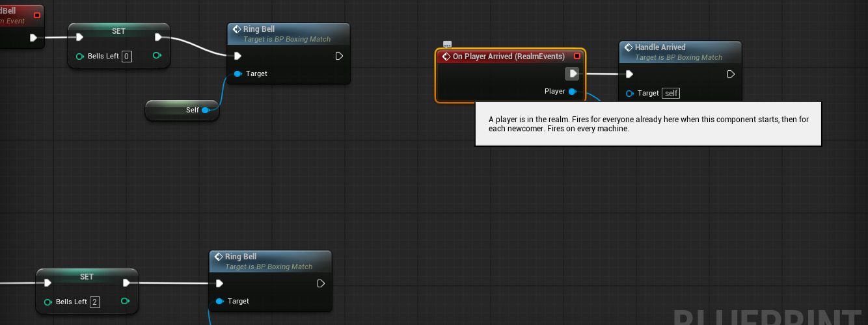Click the exec output pin of SET Bells Left 2

[x=126, y=283]
